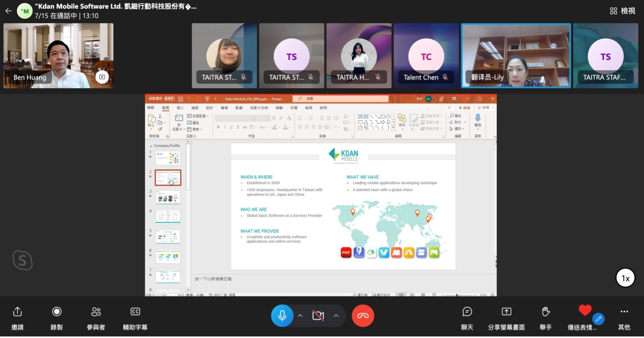Edit reactions with the blue pencil badge
Screen dimensions: 644x338
[x=599, y=319]
